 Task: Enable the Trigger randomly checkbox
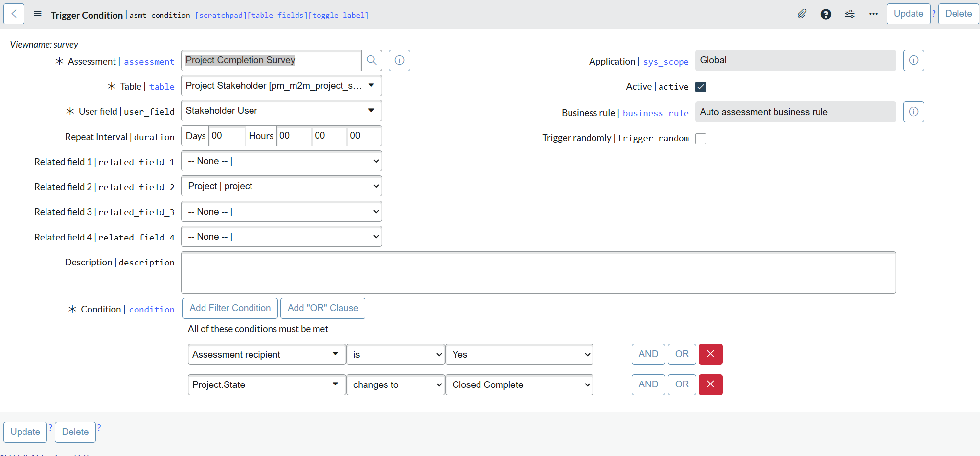(701, 138)
